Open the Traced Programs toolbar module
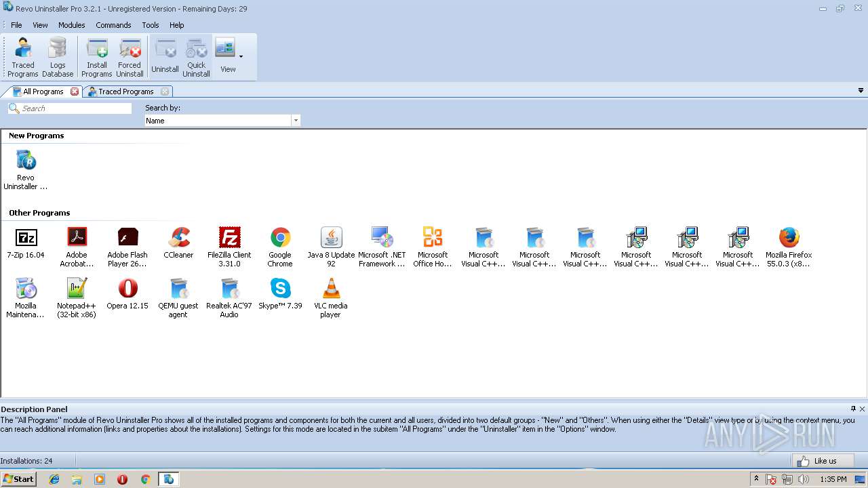Screen dimensions: 868x488 point(23,58)
